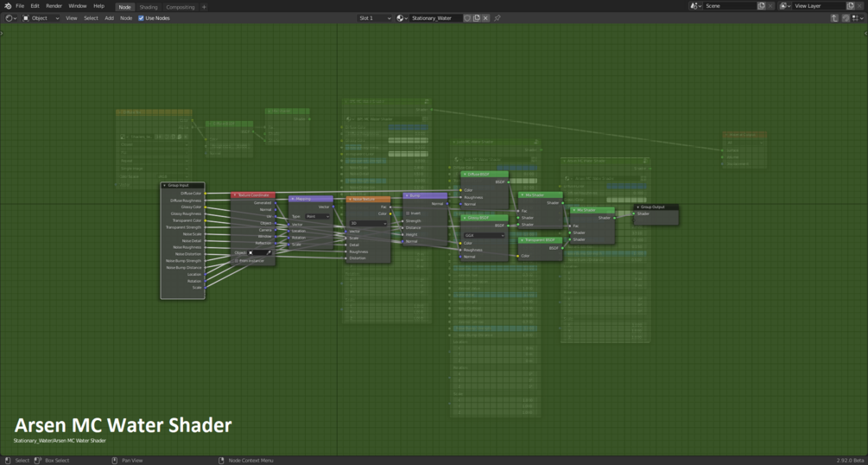The image size is (868, 465).
Task: Open the Mapping node Type Point dropdown
Action: tap(317, 217)
